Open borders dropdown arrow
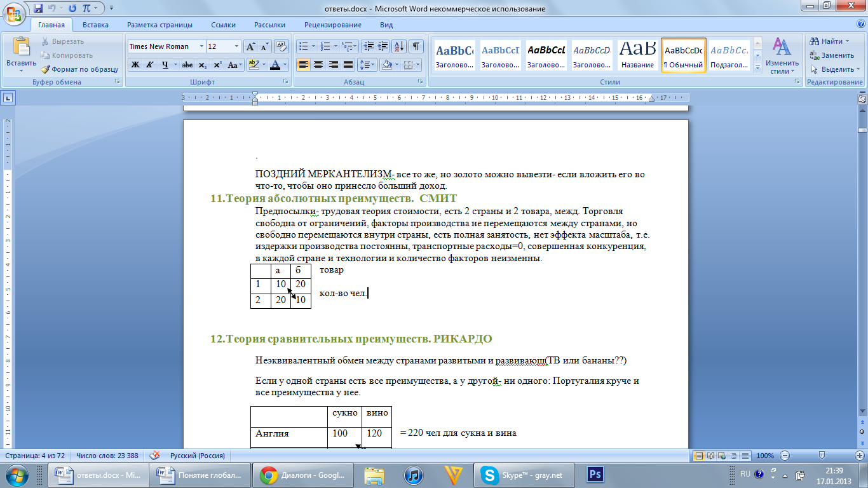 coord(417,65)
